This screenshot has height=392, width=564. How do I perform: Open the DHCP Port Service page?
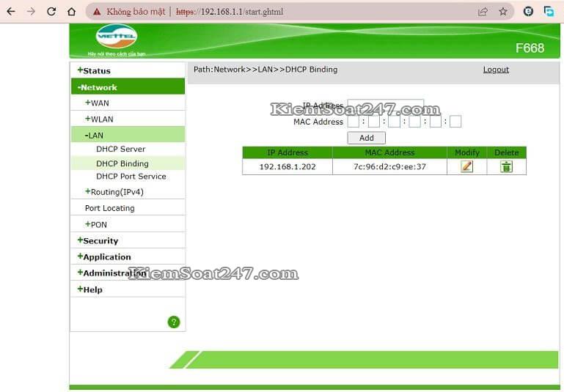point(131,177)
